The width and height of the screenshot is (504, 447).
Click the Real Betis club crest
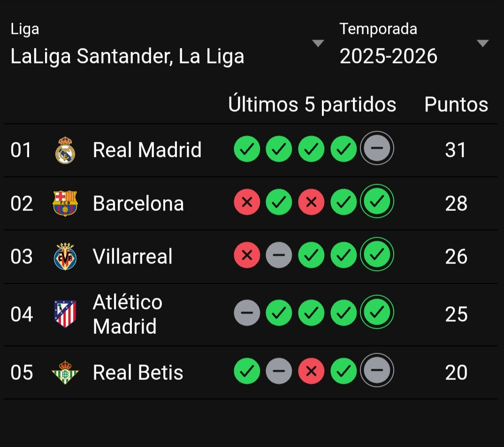tap(65, 372)
